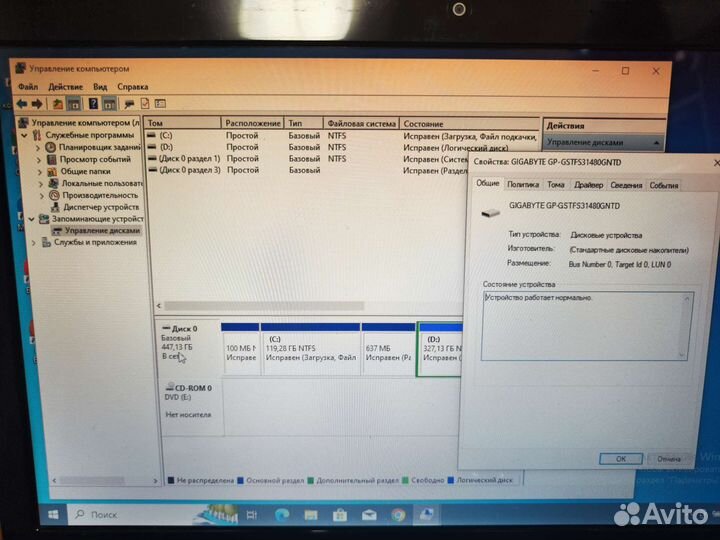Click the Производительность gauge icon
The height and width of the screenshot is (540, 720).
point(54,195)
